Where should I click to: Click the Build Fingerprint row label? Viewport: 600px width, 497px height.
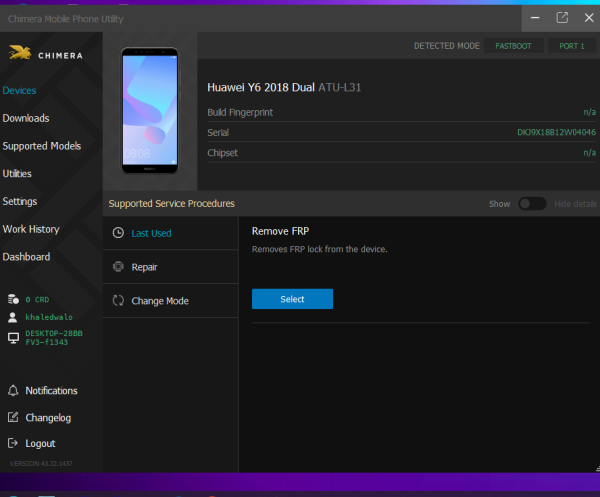coord(240,112)
